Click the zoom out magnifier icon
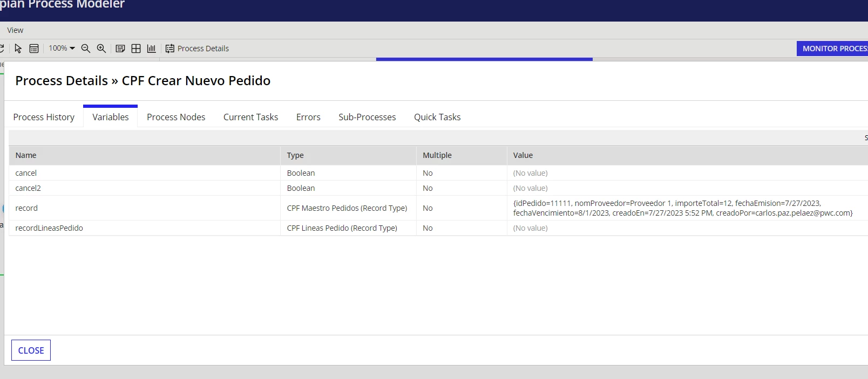 click(x=85, y=49)
